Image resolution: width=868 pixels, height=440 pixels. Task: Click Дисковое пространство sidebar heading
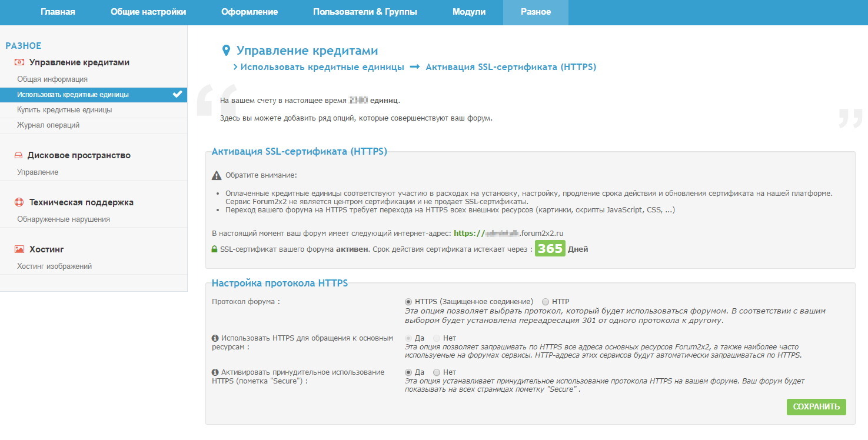tap(79, 155)
